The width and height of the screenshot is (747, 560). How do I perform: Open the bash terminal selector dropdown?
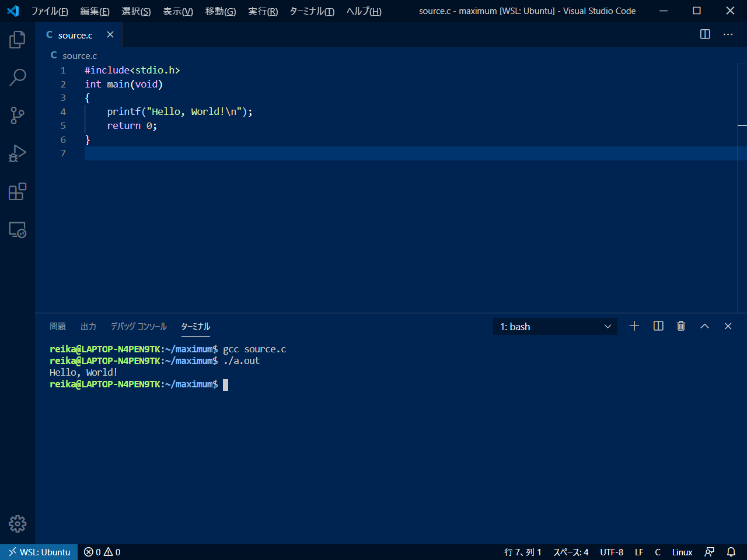point(554,327)
